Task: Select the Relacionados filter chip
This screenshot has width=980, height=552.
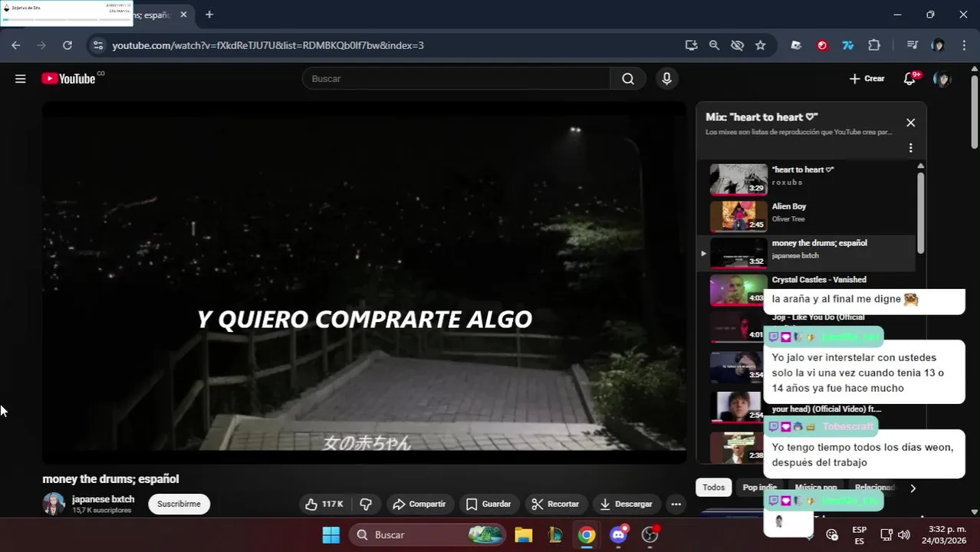Action: point(874,488)
